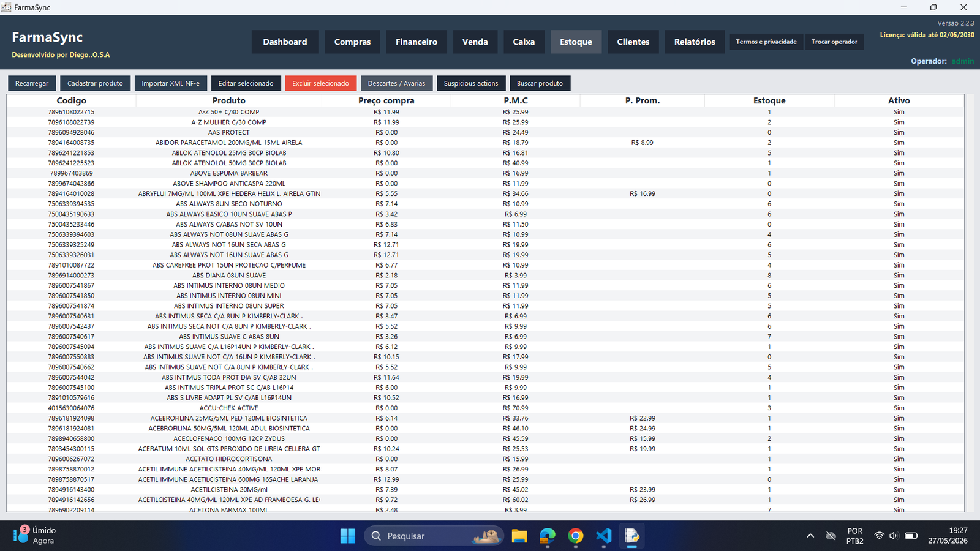This screenshot has height=551, width=980.
Task: Select ABS DIANA 08UN SUAVE
Action: (x=485, y=275)
